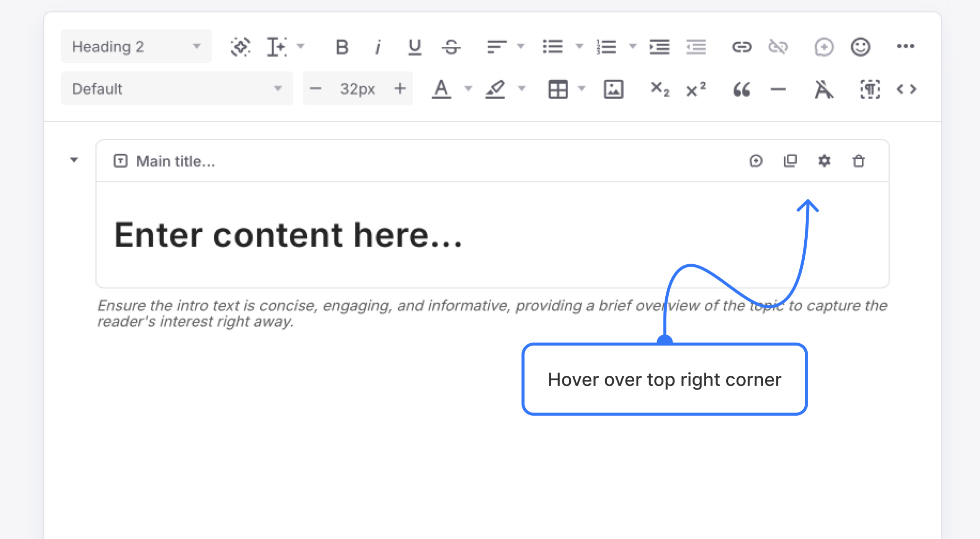Screen dimensions: 980x539
Task: Insert an emoji
Action: tap(860, 47)
